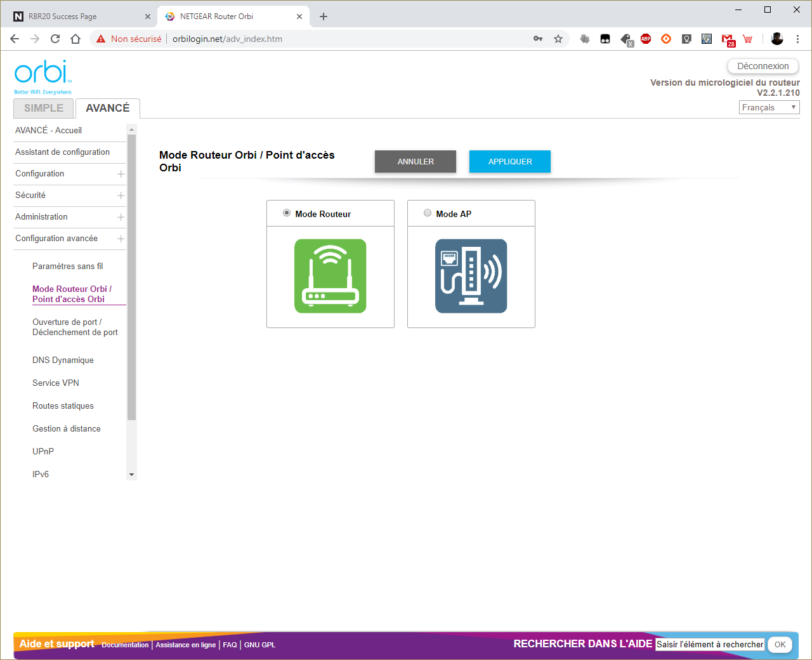Open the Gmail checker extension
Viewport: 812px width, 660px height.
728,40
